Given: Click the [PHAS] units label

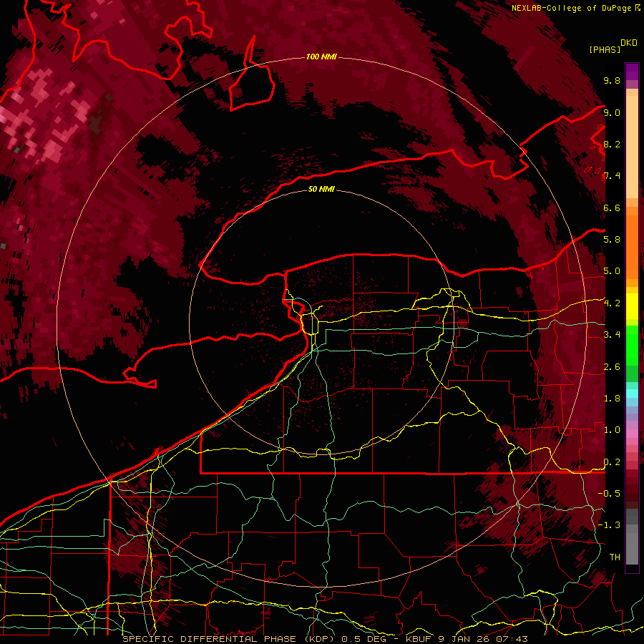Looking at the screenshot, I should (605, 50).
